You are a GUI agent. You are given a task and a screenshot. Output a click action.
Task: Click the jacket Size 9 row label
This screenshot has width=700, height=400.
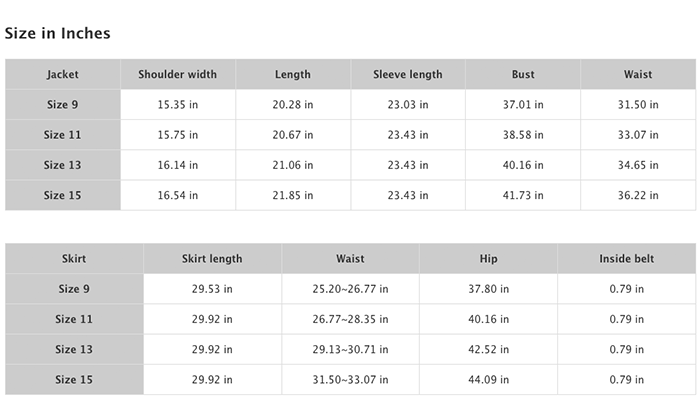63,104
